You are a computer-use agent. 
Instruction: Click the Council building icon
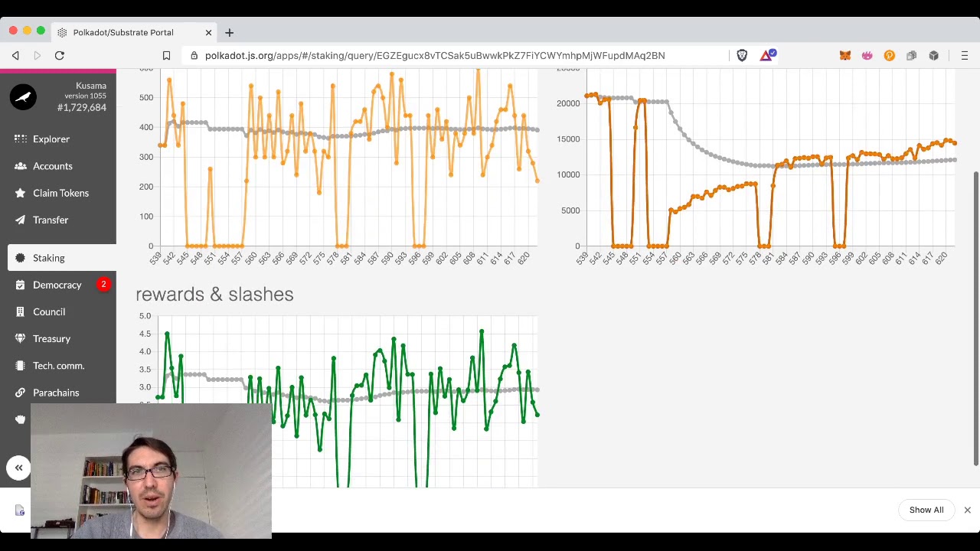(20, 311)
